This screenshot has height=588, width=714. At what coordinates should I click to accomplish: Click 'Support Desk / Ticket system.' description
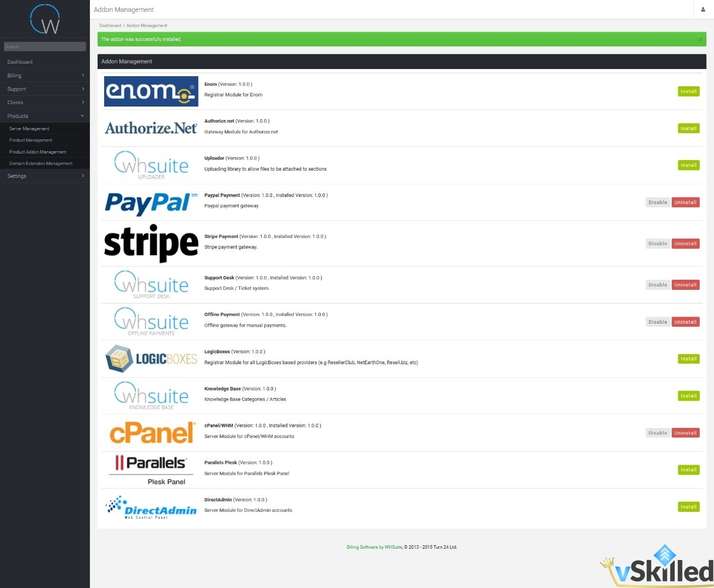237,288
